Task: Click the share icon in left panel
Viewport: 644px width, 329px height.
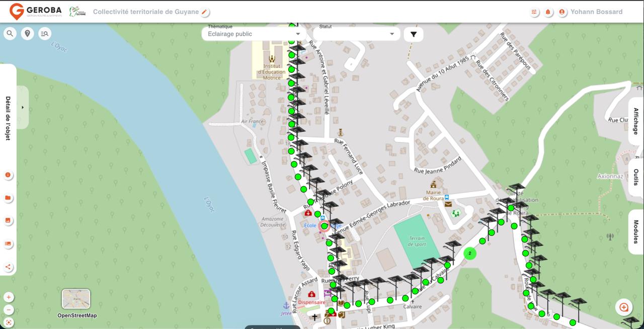Action: [8, 267]
